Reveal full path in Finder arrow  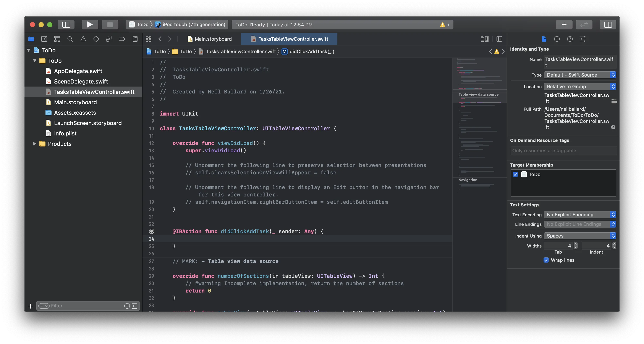613,127
